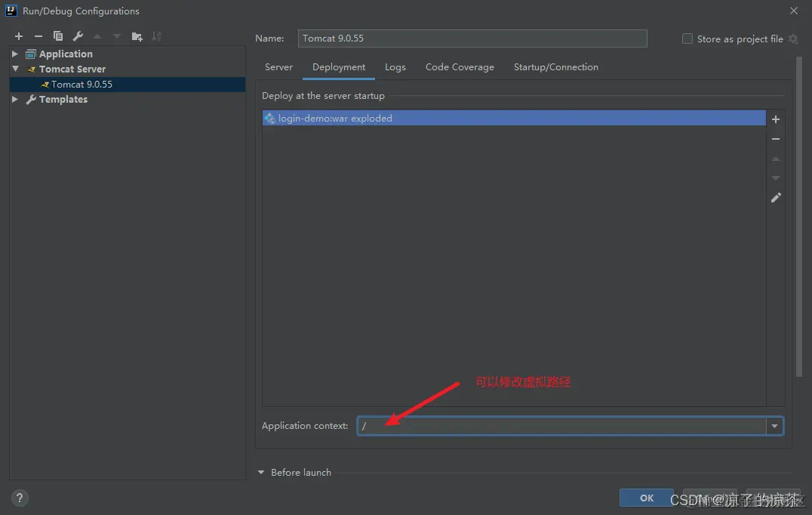The image size is (812, 515).
Task: Click the Application node icon
Action: click(31, 54)
